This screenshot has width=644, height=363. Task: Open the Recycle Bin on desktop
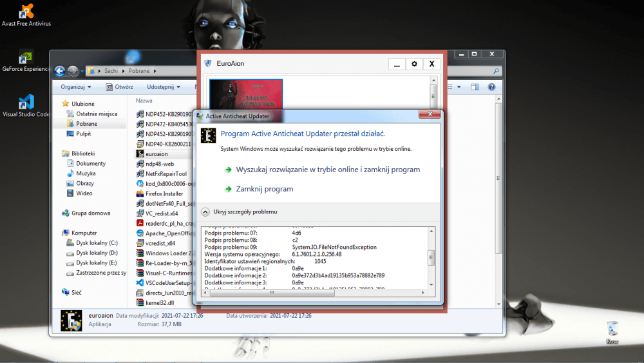tap(612, 329)
